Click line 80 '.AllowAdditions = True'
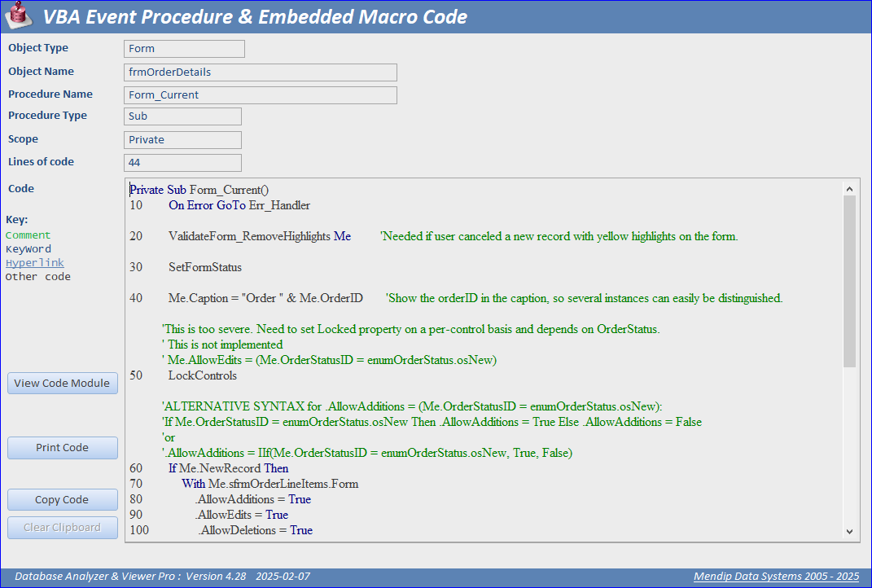 pos(253,499)
